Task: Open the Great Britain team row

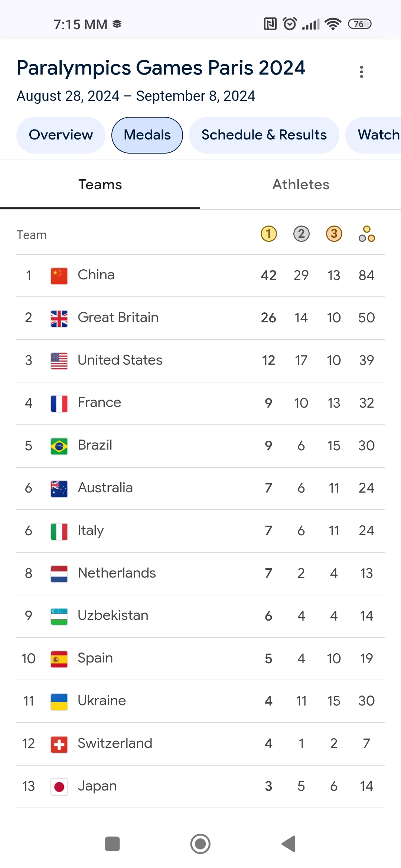Action: coord(200,318)
